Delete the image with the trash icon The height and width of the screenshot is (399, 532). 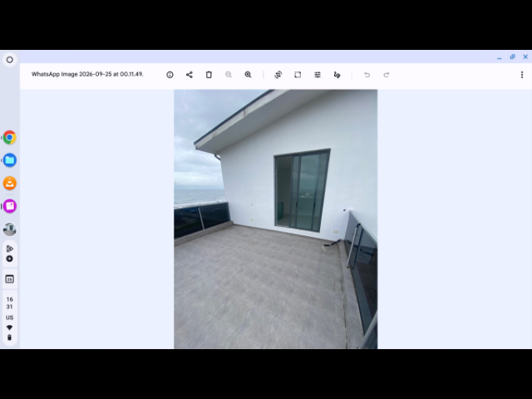209,75
